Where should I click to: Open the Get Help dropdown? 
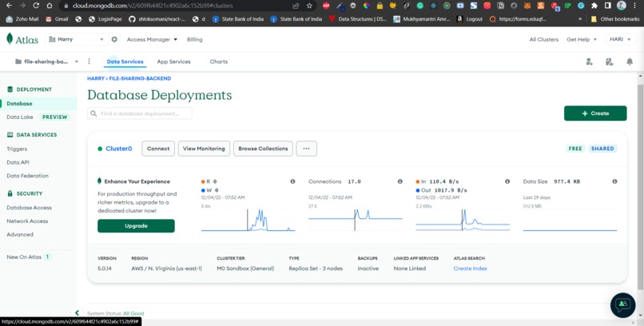(582, 39)
